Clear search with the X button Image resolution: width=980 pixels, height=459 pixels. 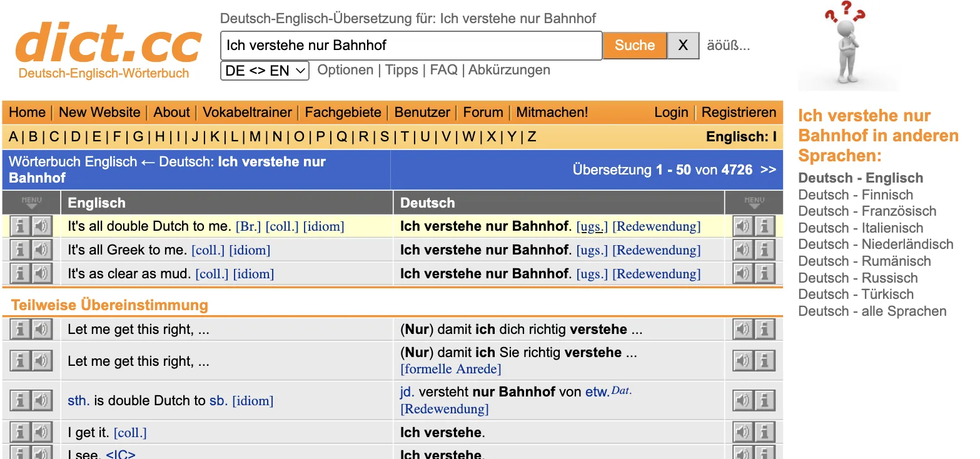point(683,45)
